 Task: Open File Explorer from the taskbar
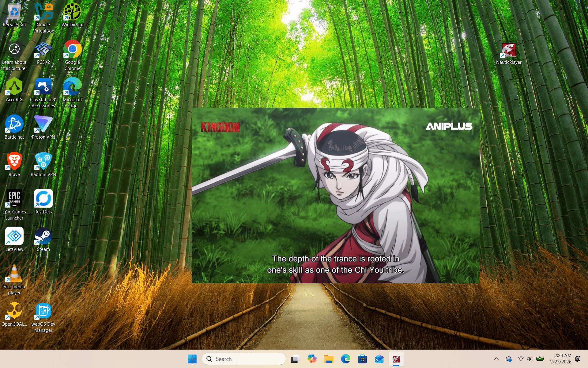tap(329, 359)
